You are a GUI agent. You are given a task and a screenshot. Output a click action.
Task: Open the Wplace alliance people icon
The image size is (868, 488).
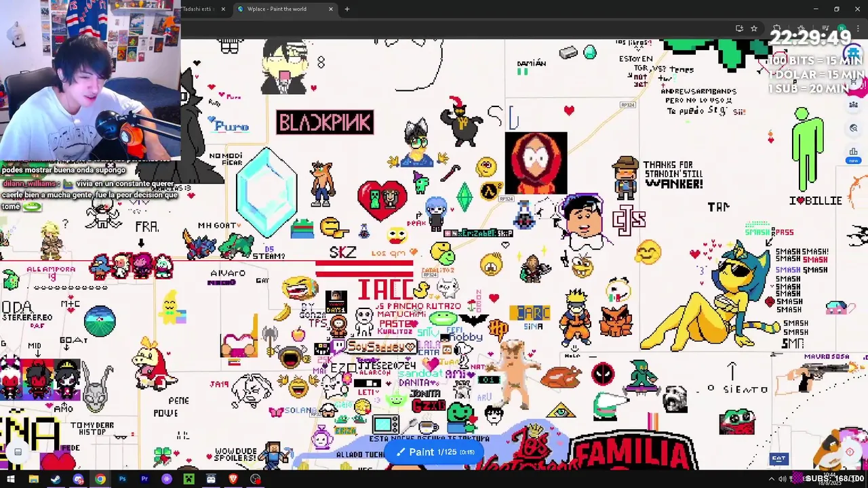click(x=853, y=105)
